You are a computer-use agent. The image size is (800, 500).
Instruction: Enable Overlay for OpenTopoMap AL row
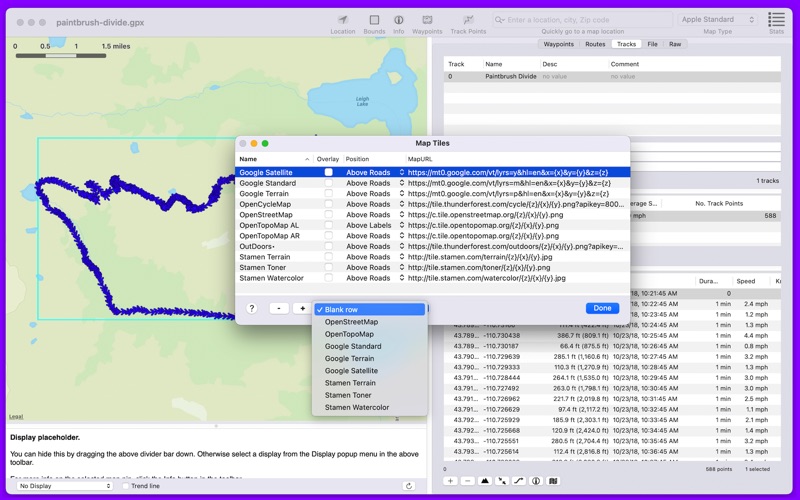click(x=329, y=225)
